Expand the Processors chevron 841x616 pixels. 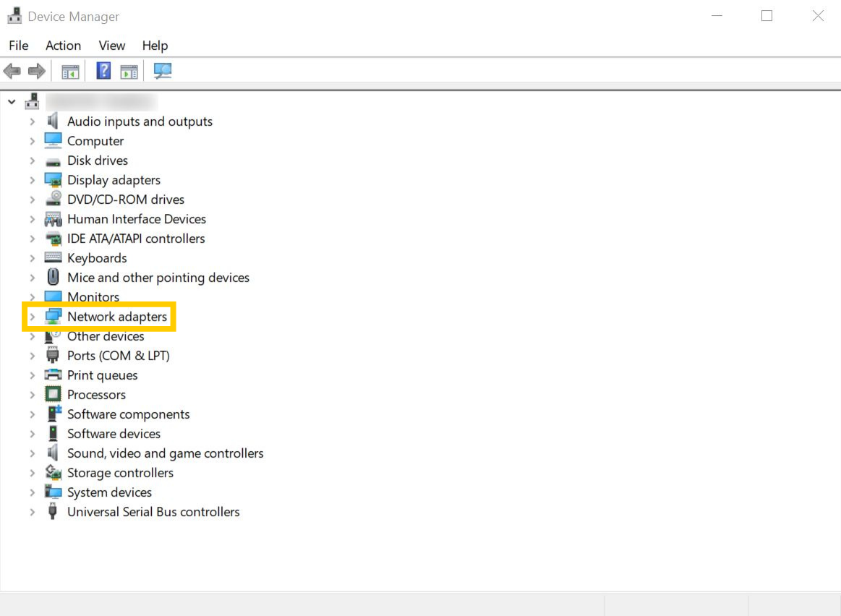(33, 395)
